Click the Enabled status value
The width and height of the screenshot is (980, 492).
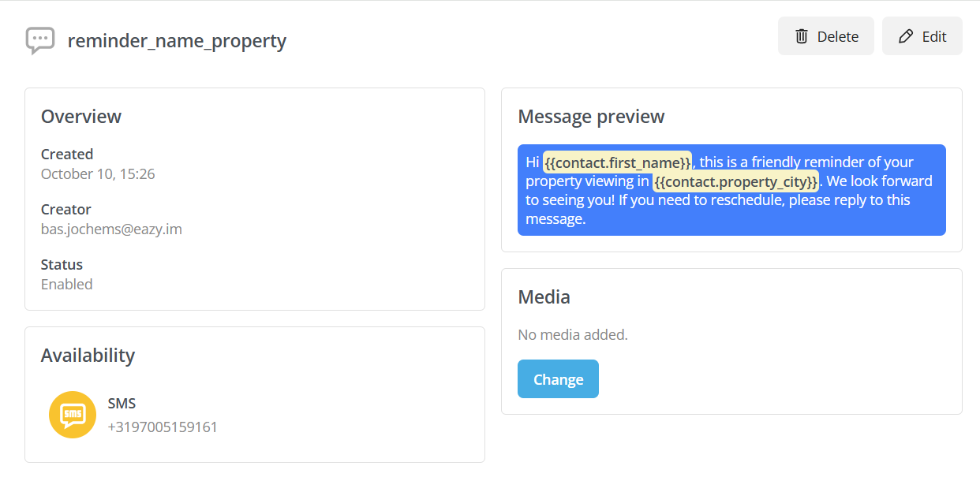click(x=67, y=285)
